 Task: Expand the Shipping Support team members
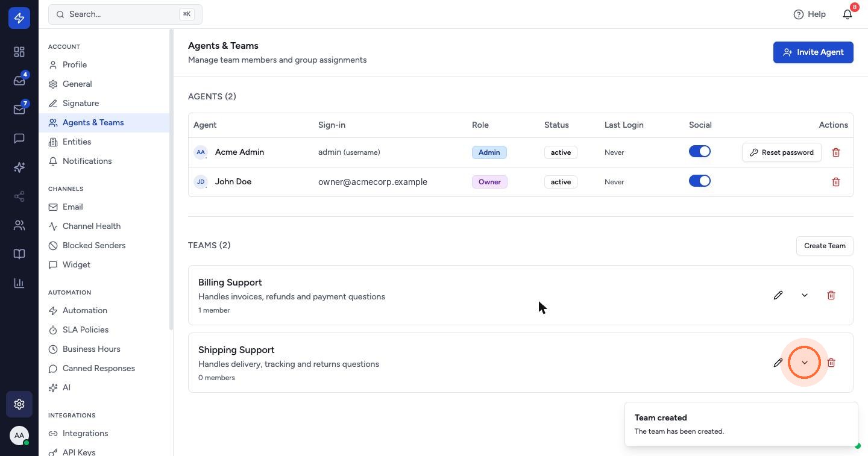[805, 363]
